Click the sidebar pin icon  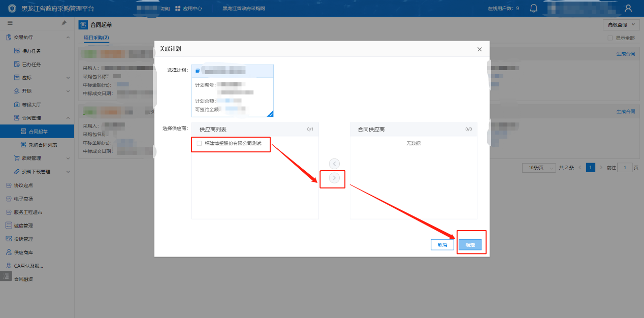(63, 23)
